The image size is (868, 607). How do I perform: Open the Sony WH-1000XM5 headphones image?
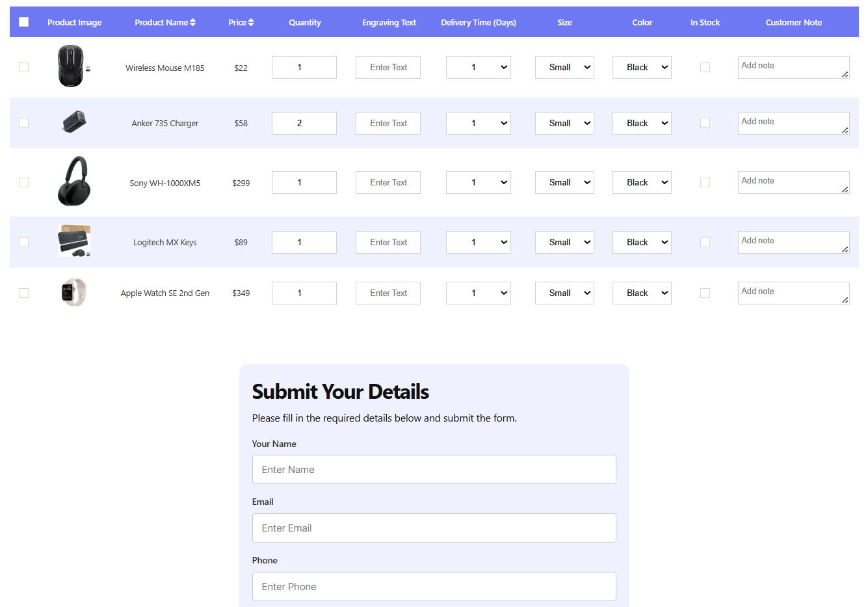74,182
